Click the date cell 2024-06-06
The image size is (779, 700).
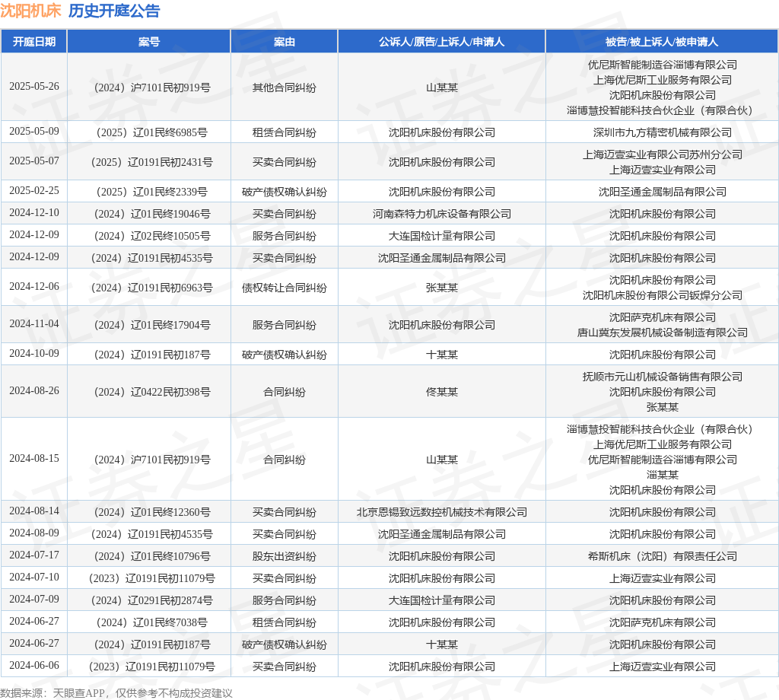[33, 665]
